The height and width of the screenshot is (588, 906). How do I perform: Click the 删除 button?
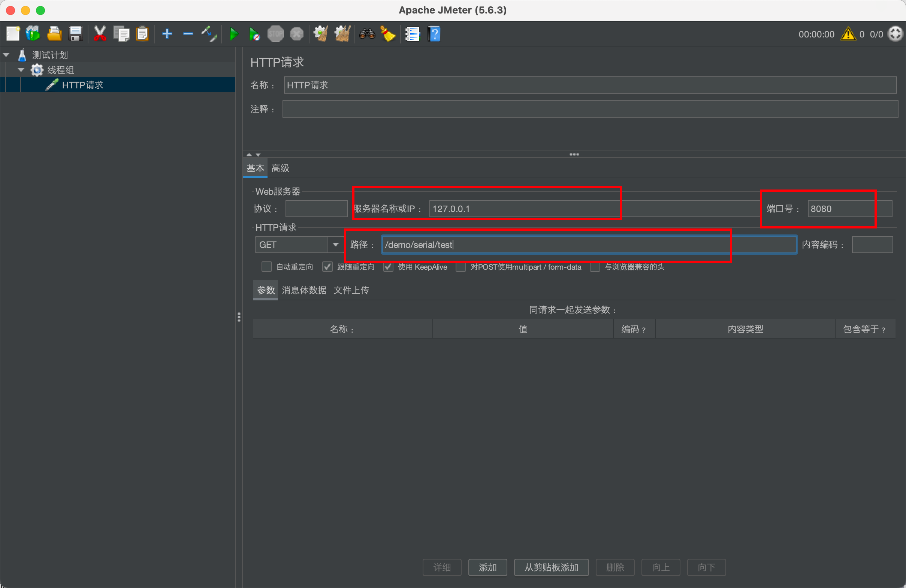click(615, 567)
